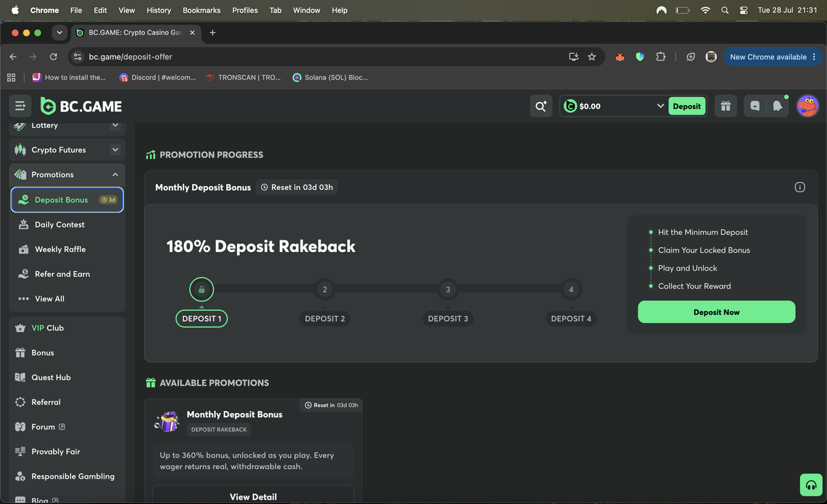Open the user avatar profile
Screen dimensions: 827x504
(x=807, y=106)
